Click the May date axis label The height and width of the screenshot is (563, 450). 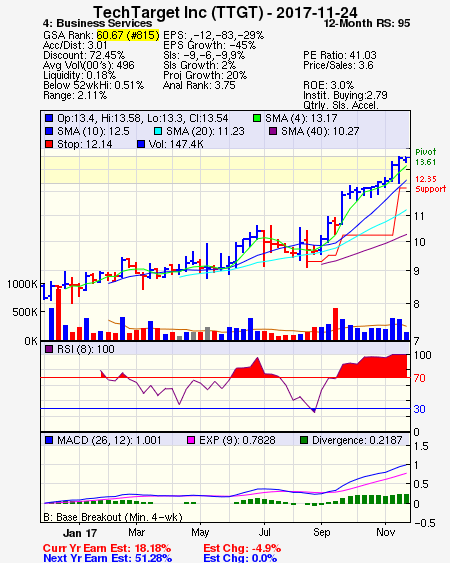200,532
